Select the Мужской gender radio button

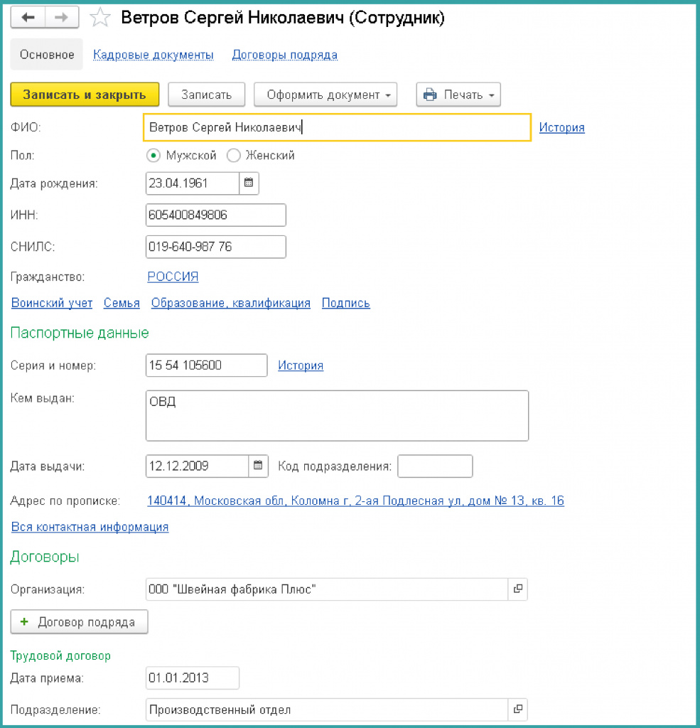[154, 155]
